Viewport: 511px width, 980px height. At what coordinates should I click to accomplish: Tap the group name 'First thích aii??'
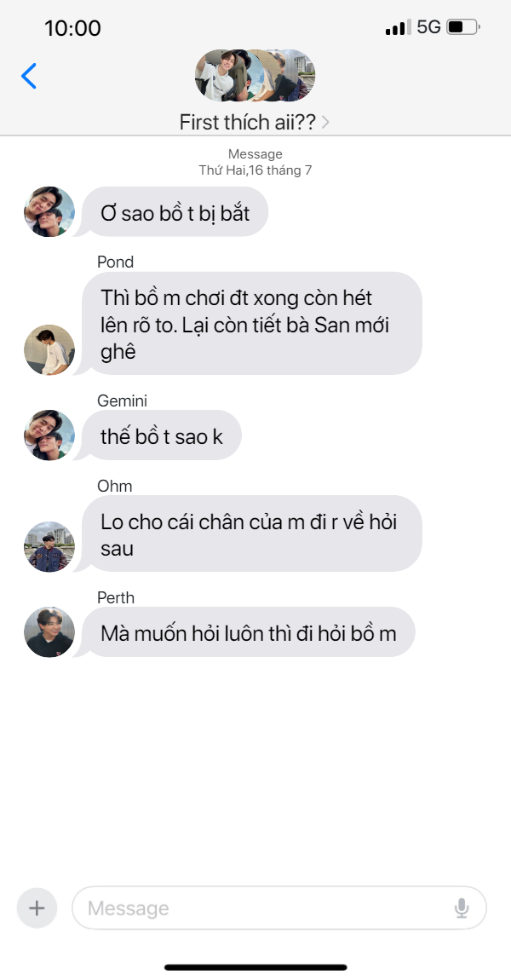[x=247, y=122]
